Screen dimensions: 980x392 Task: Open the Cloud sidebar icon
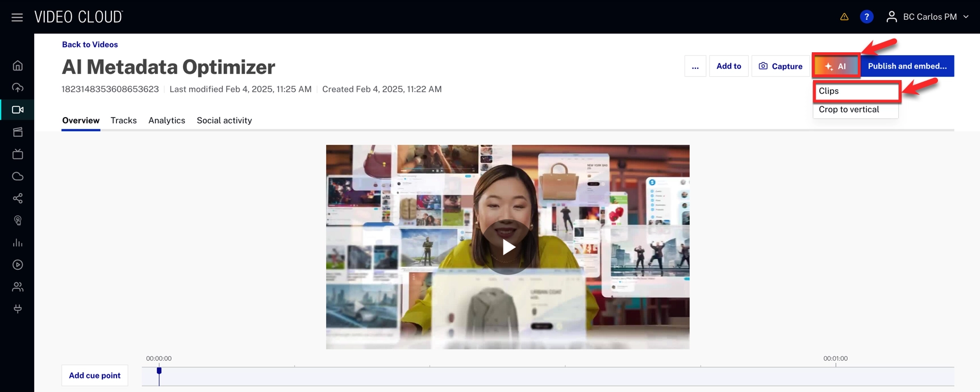tap(18, 176)
